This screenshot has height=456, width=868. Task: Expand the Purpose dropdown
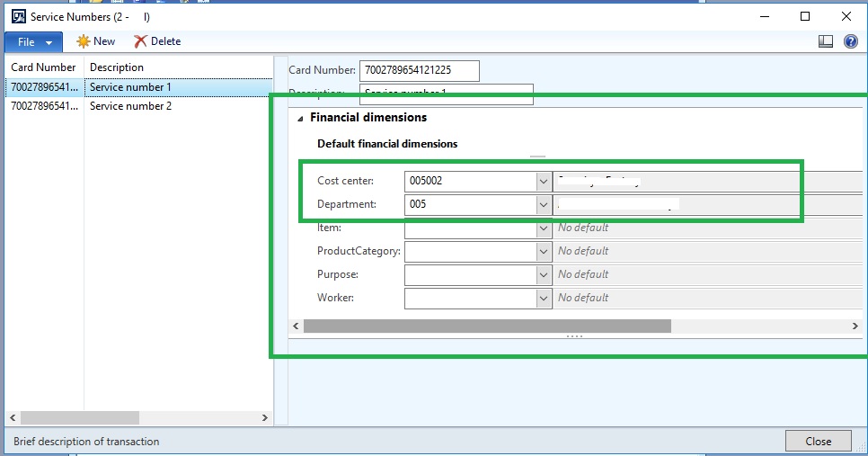click(543, 274)
